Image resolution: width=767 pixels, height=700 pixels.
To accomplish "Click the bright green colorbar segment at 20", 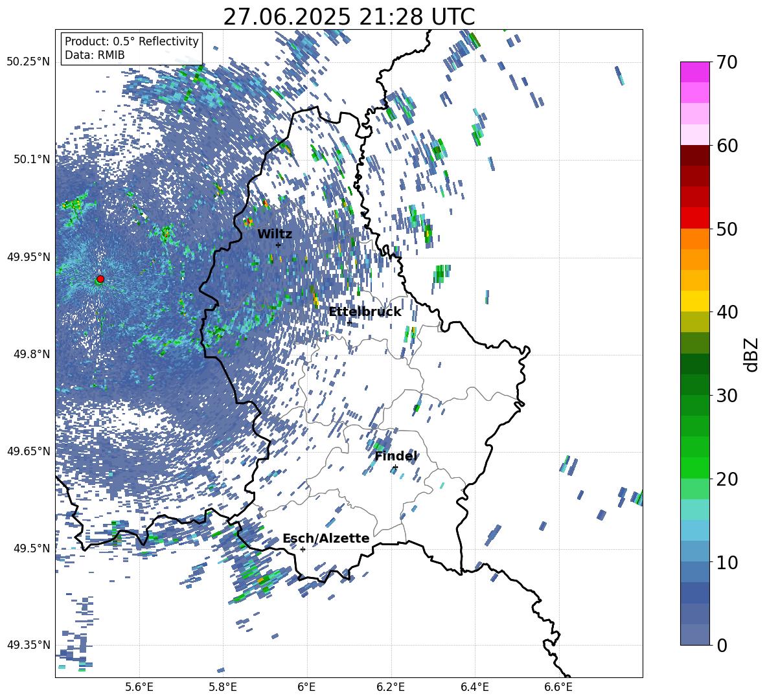I will pos(694,468).
